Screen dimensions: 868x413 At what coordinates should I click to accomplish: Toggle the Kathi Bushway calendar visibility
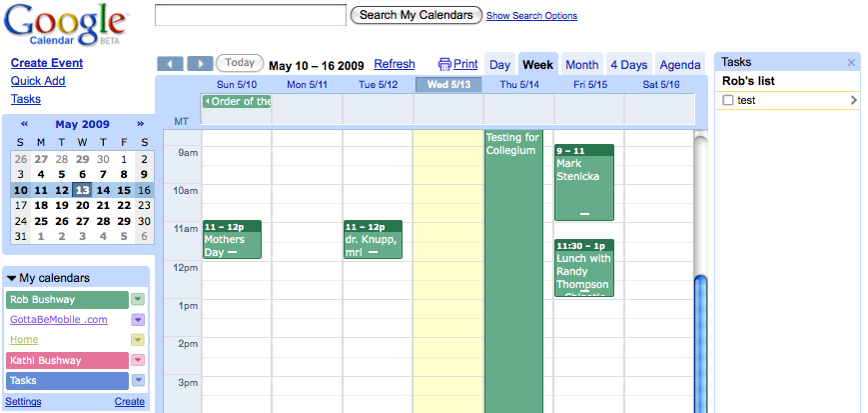click(67, 360)
